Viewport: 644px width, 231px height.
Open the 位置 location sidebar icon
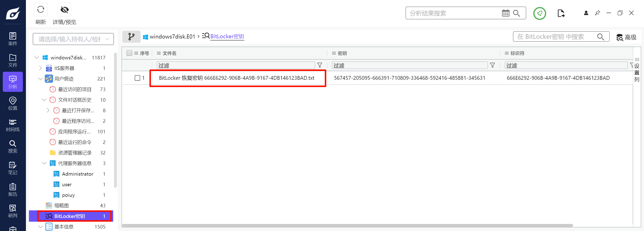[x=13, y=103]
